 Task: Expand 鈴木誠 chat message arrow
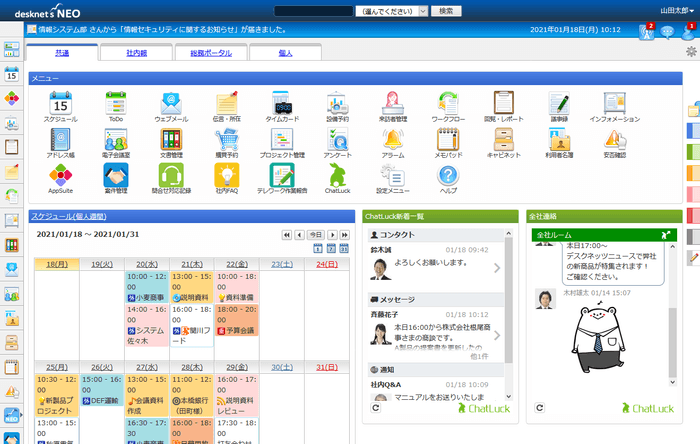(497, 268)
